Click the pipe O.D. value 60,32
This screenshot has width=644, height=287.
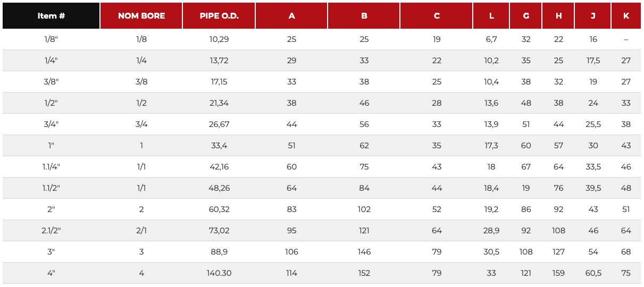[219, 209]
